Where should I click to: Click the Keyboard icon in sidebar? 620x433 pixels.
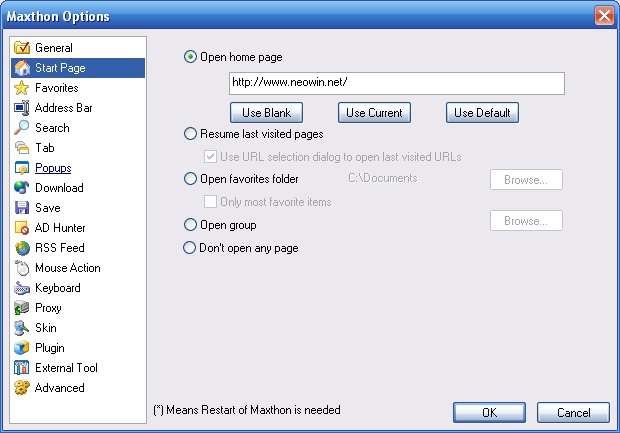(22, 288)
